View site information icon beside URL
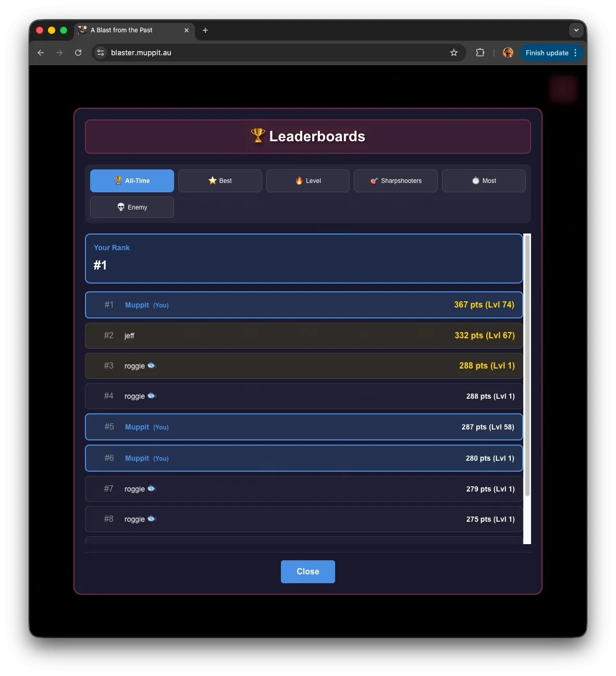The image size is (616, 676). pos(101,53)
